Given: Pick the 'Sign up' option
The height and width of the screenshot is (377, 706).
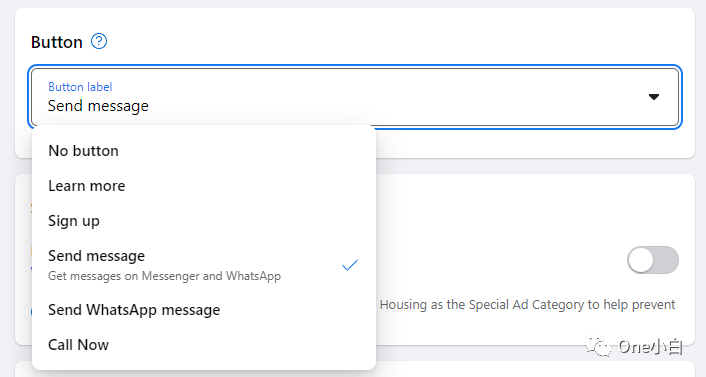Looking at the screenshot, I should pos(204,221).
